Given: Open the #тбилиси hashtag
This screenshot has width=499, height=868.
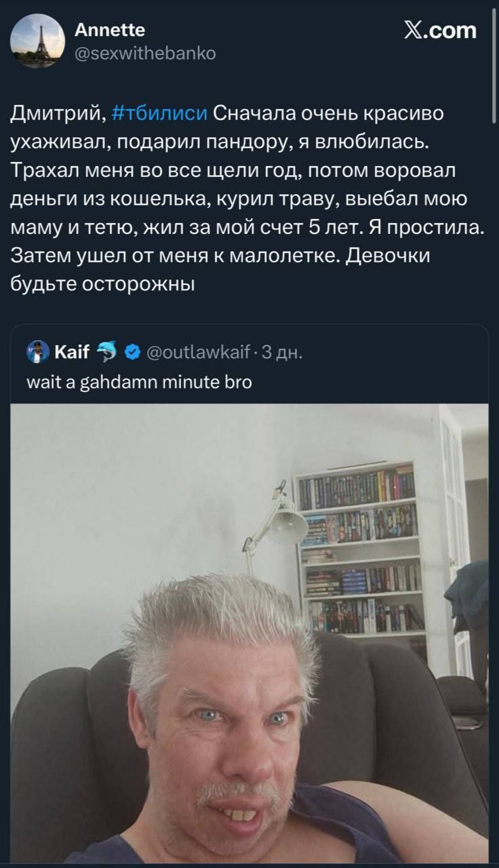Looking at the screenshot, I should coord(159,114).
